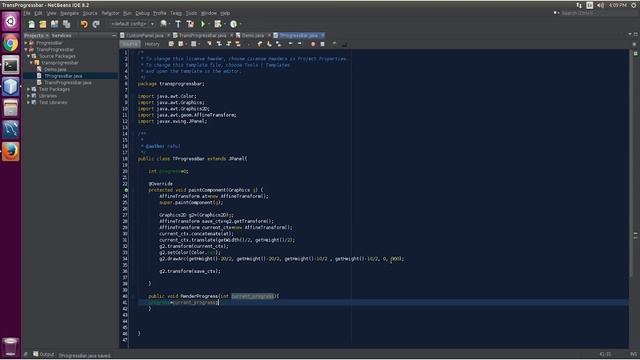Click the Source view button
This screenshot has height=360, width=640.
coord(130,44)
